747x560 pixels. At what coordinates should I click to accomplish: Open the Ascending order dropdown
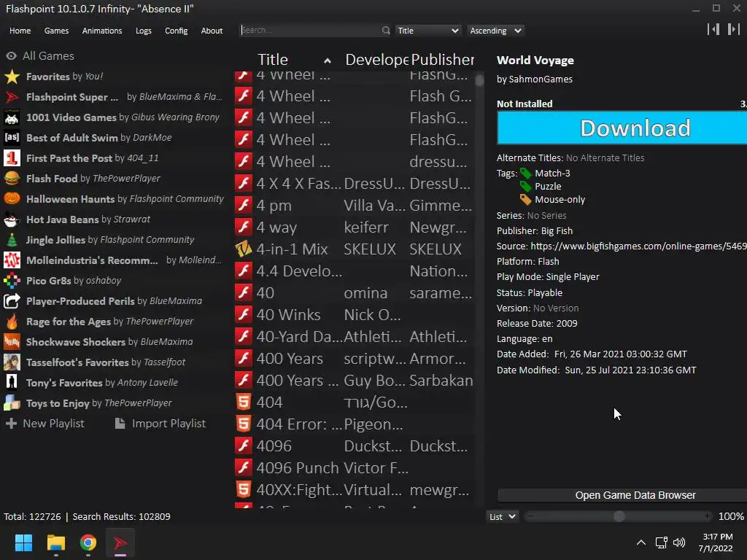point(495,31)
